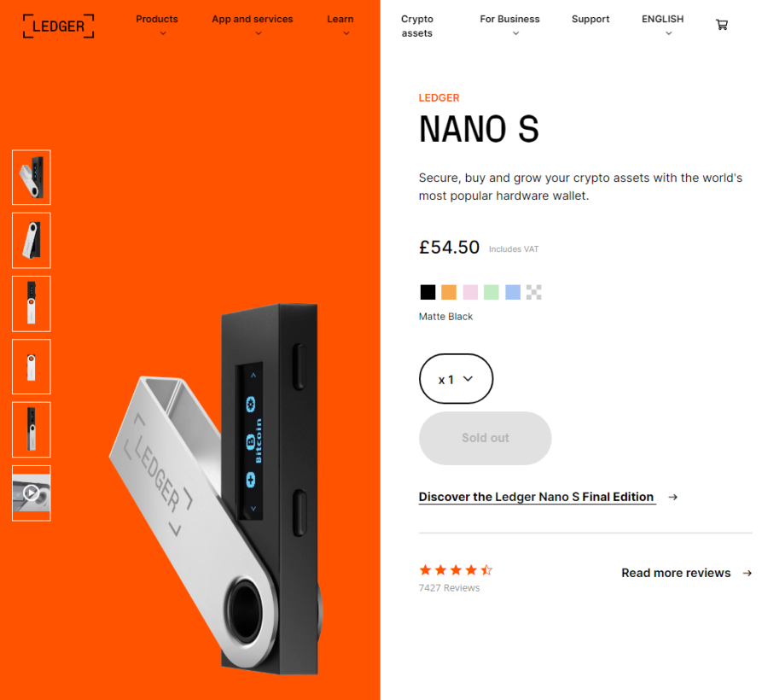Open the quantity x1 dropdown

tap(456, 379)
